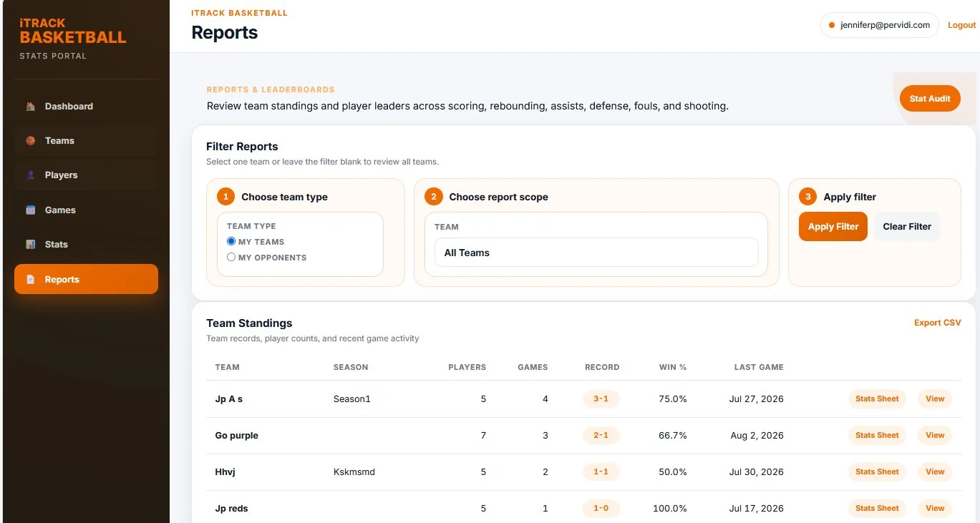Click the 1-1 record badge
Screen dimensions: 980x523
click(601, 472)
